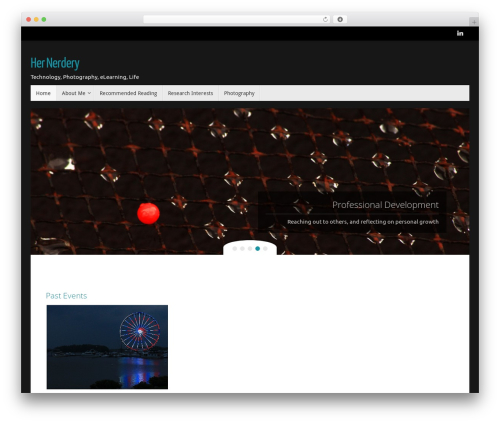
Task: Open the Home menu item
Action: click(x=43, y=93)
